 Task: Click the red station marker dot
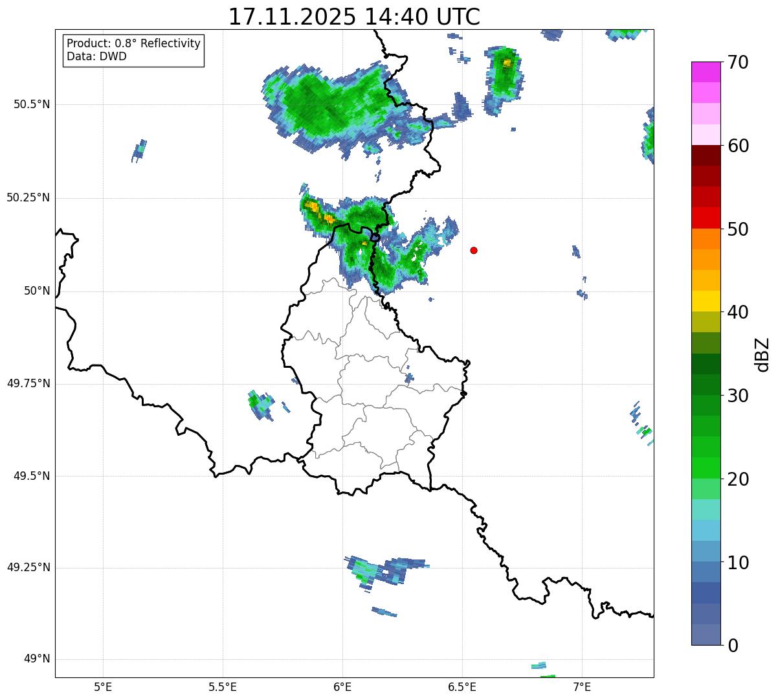pyautogui.click(x=474, y=250)
